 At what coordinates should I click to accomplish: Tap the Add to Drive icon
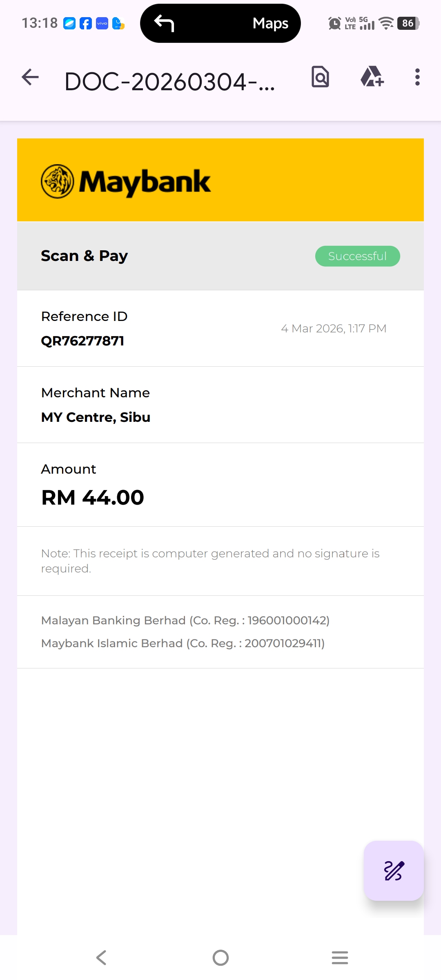click(x=372, y=77)
